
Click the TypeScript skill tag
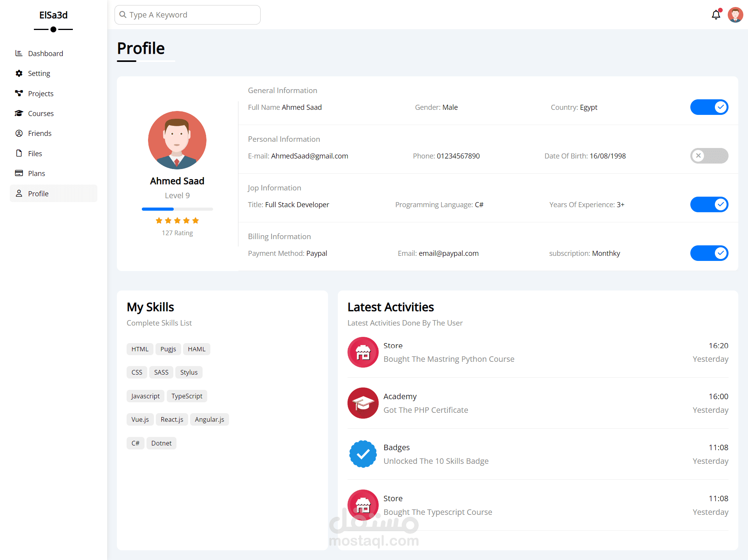pos(187,396)
